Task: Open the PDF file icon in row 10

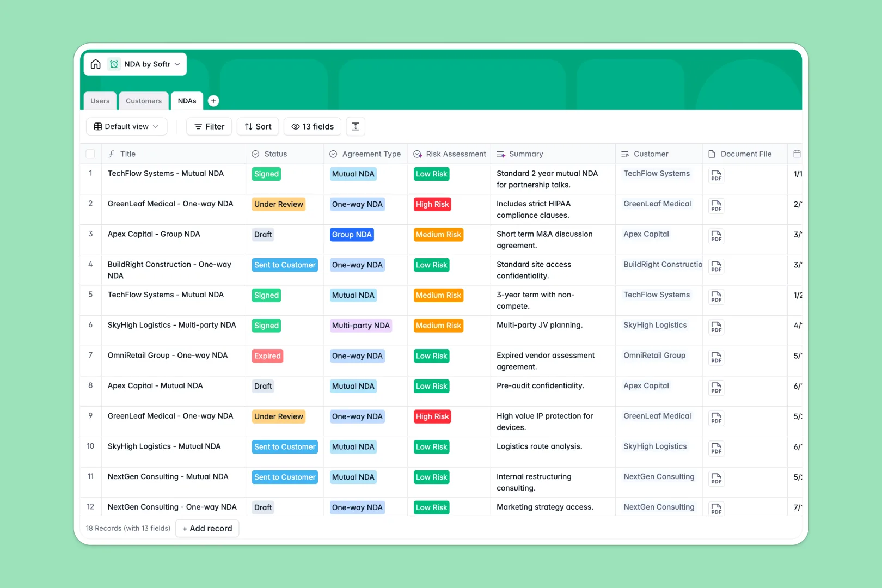Action: point(716,449)
